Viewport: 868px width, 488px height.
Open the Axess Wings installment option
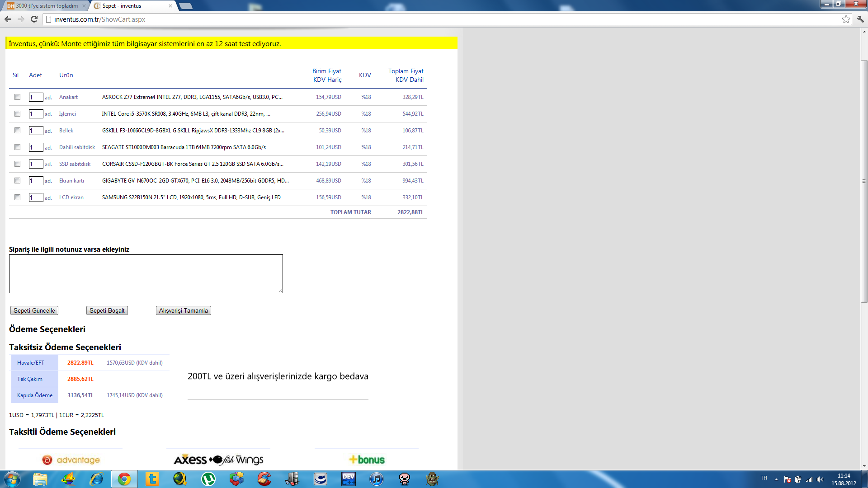219,460
